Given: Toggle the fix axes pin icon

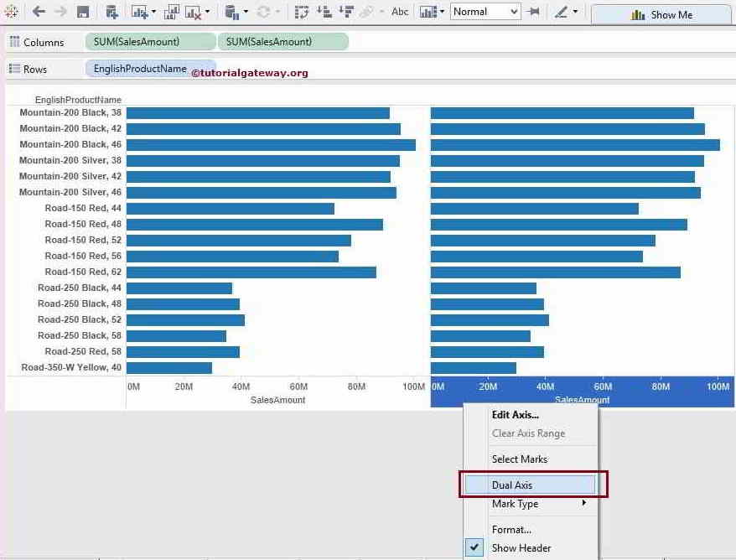Looking at the screenshot, I should coord(534,12).
